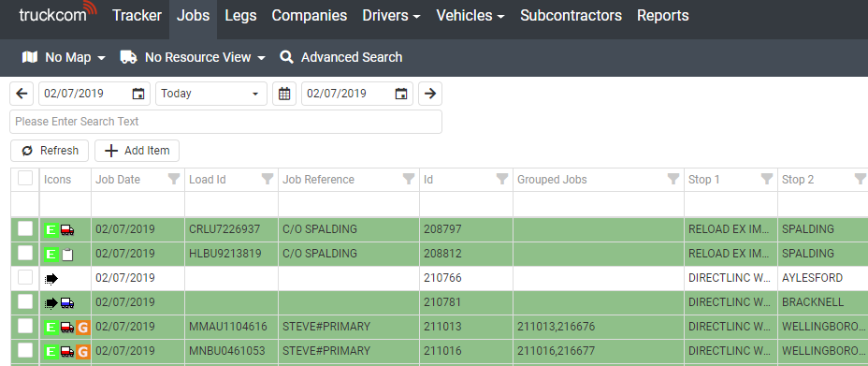Tick the select-all checkbox in header

pyautogui.click(x=25, y=178)
